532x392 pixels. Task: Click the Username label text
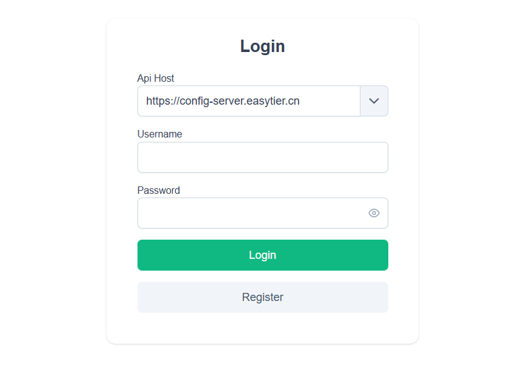pos(160,134)
